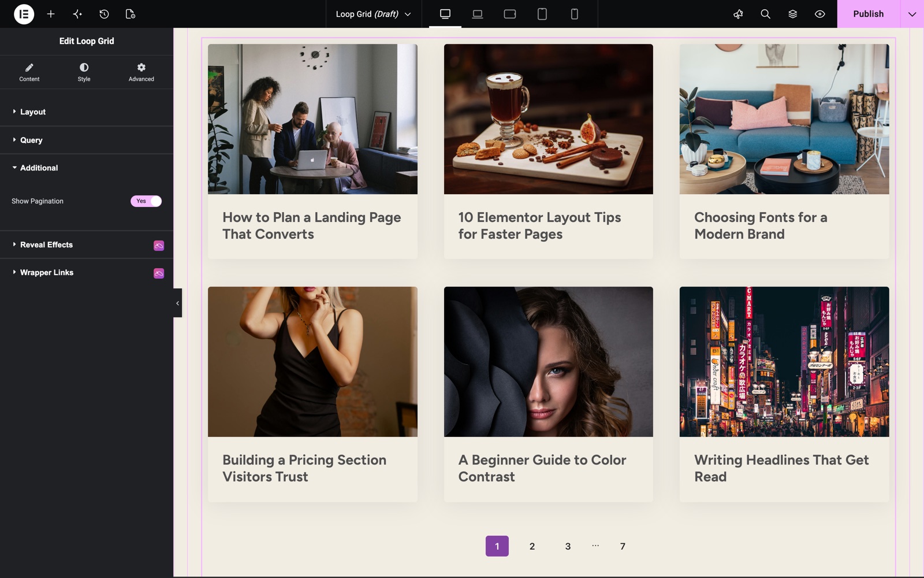The image size is (924, 578).
Task: Collapse the Additional section
Action: click(87, 168)
